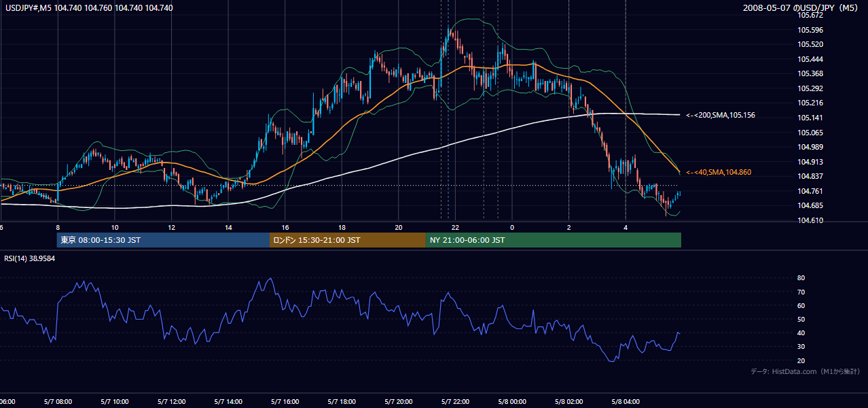Click RSI scale value 30
The image size is (868, 408).
(x=801, y=347)
